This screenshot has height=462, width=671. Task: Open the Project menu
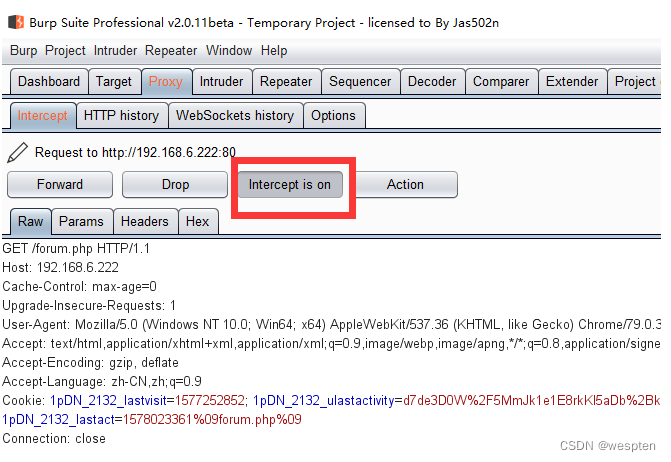(65, 50)
